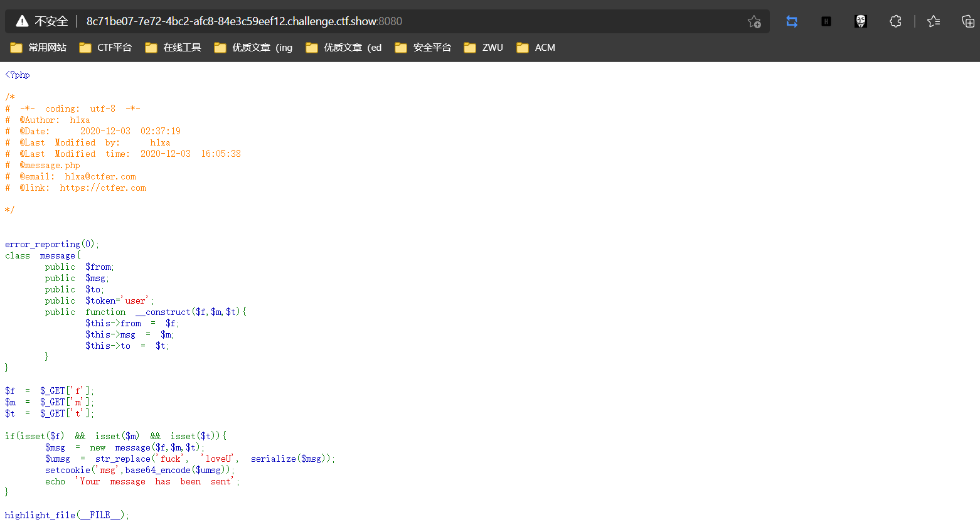The width and height of the screenshot is (980, 522).
Task: Click the str_replace 'fuck', 'loveU' line
Action: pyautogui.click(x=190, y=459)
